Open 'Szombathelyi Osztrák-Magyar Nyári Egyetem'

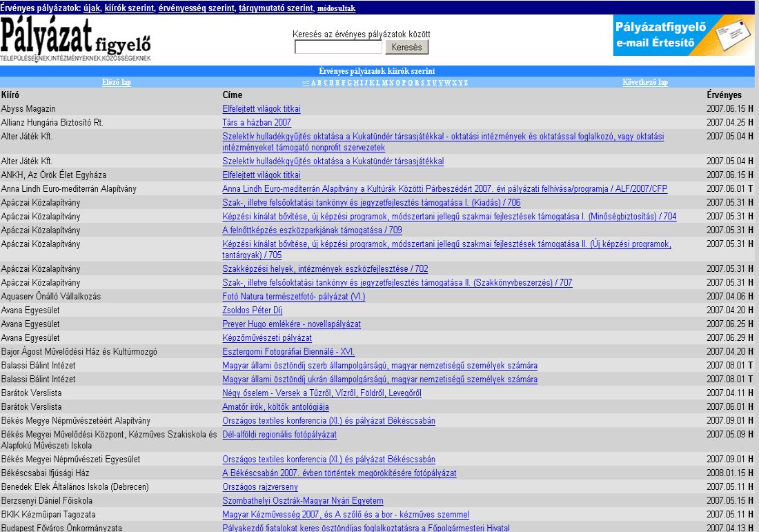(302, 500)
